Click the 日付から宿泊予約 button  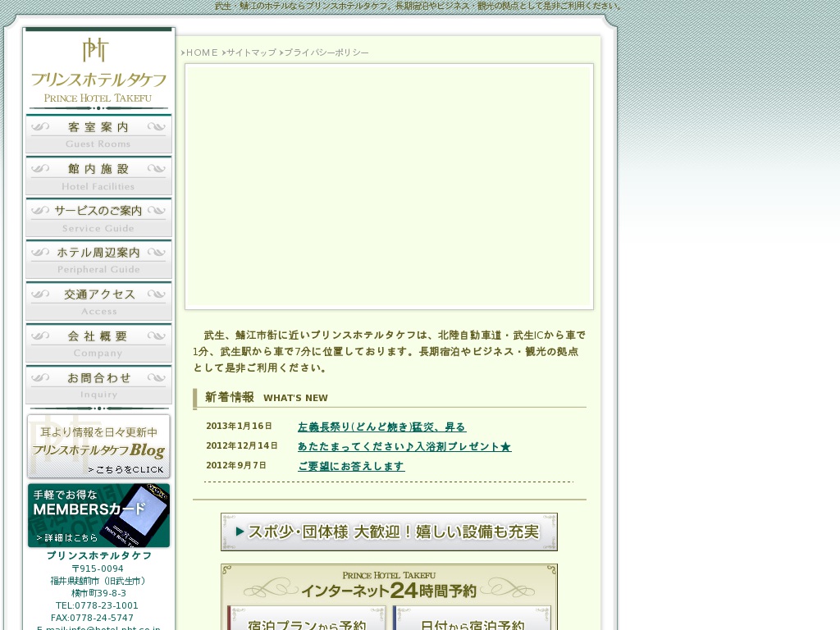click(472, 619)
